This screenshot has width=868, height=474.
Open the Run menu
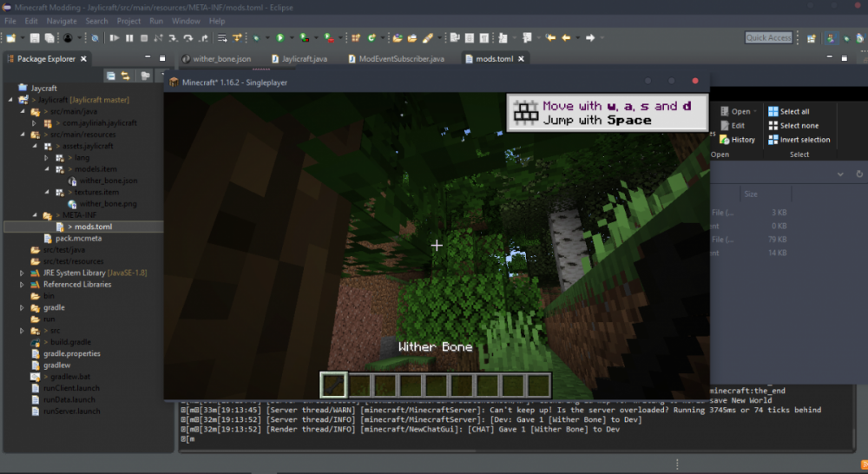click(156, 21)
